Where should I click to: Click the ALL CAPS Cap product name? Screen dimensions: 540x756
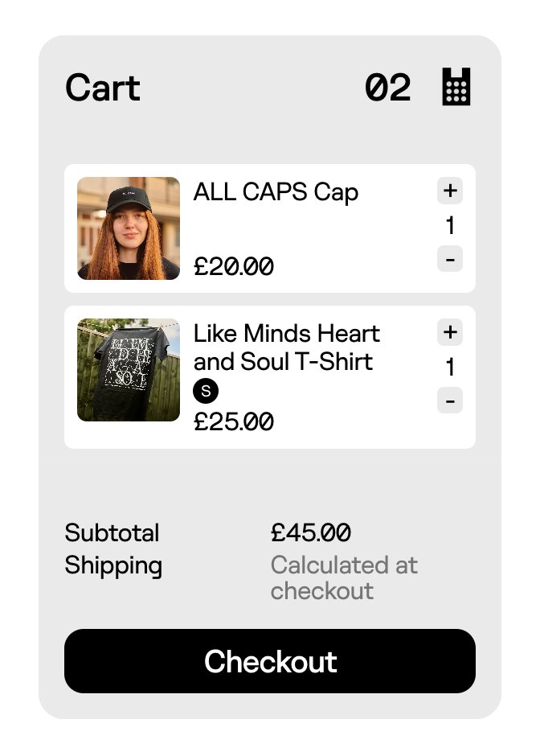[x=276, y=193]
